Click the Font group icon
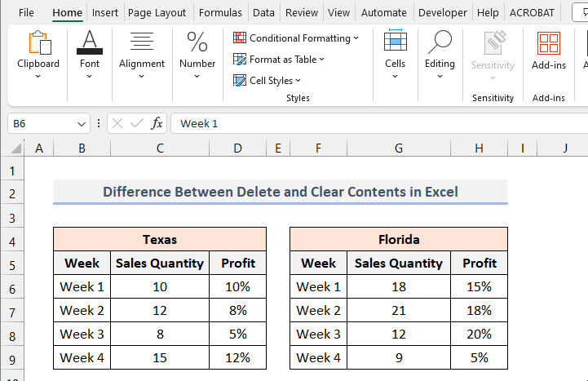The height and width of the screenshot is (381, 588). (90, 43)
